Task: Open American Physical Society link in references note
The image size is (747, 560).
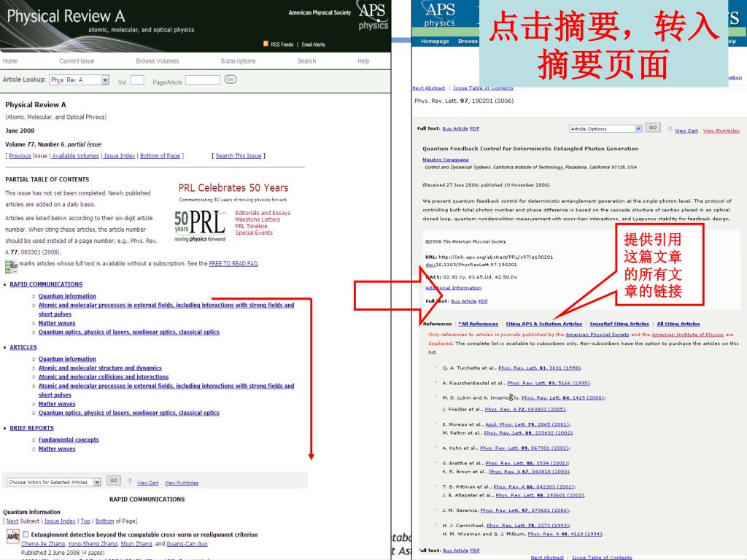Action: [x=597, y=335]
